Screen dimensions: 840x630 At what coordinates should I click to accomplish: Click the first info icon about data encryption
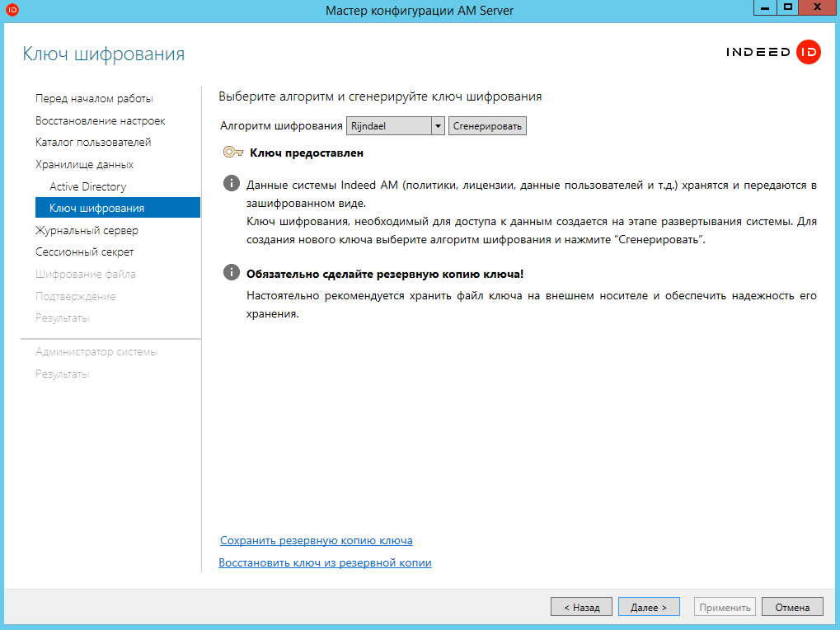pos(232,183)
